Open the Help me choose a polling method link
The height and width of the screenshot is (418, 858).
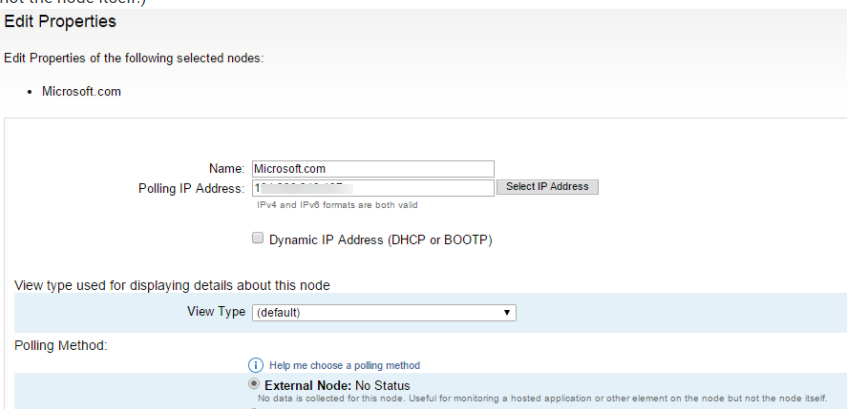[344, 365]
